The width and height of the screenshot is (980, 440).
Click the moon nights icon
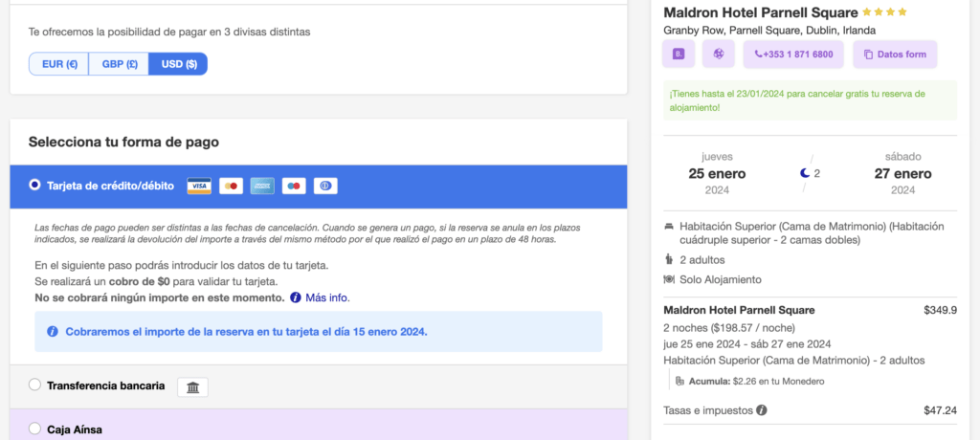pyautogui.click(x=806, y=173)
